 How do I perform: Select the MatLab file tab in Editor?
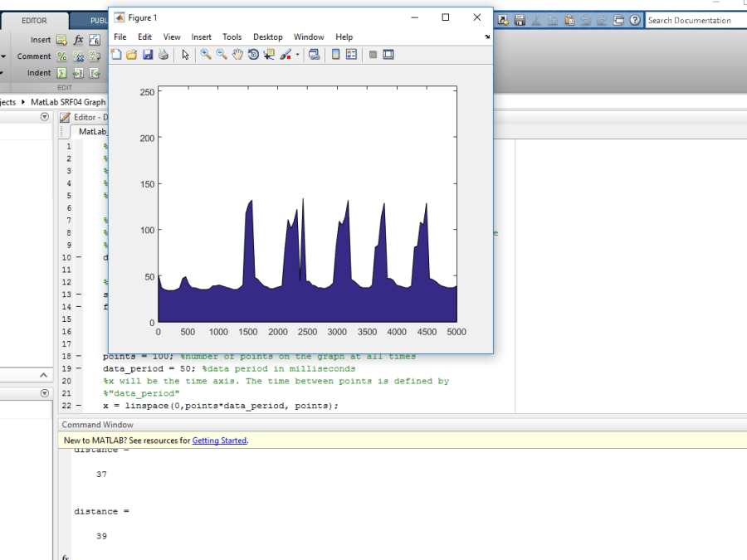click(90, 131)
